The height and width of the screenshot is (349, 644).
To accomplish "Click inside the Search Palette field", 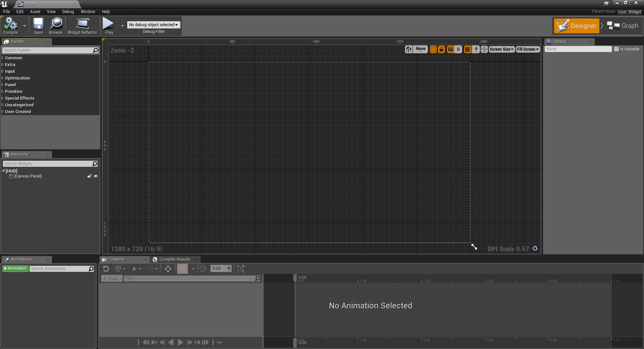I will click(47, 50).
